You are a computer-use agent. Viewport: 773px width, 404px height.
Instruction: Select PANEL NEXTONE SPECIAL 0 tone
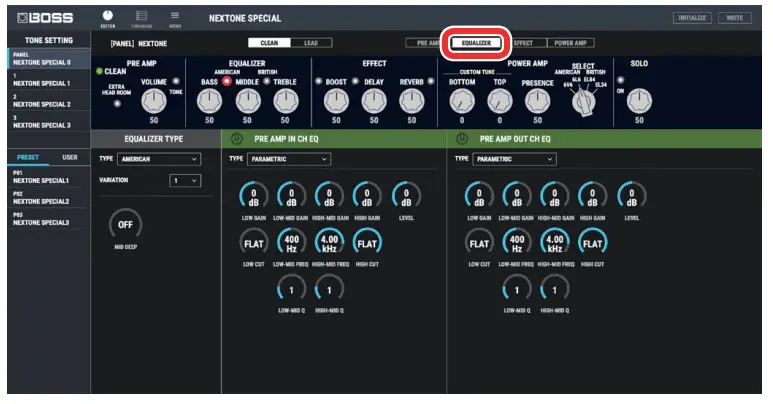pyautogui.click(x=49, y=59)
